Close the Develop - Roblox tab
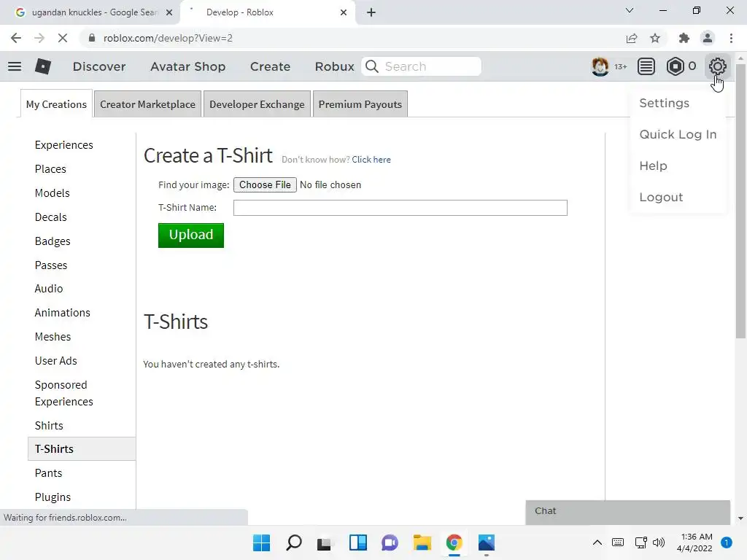Image resolution: width=747 pixels, height=560 pixels. click(344, 12)
